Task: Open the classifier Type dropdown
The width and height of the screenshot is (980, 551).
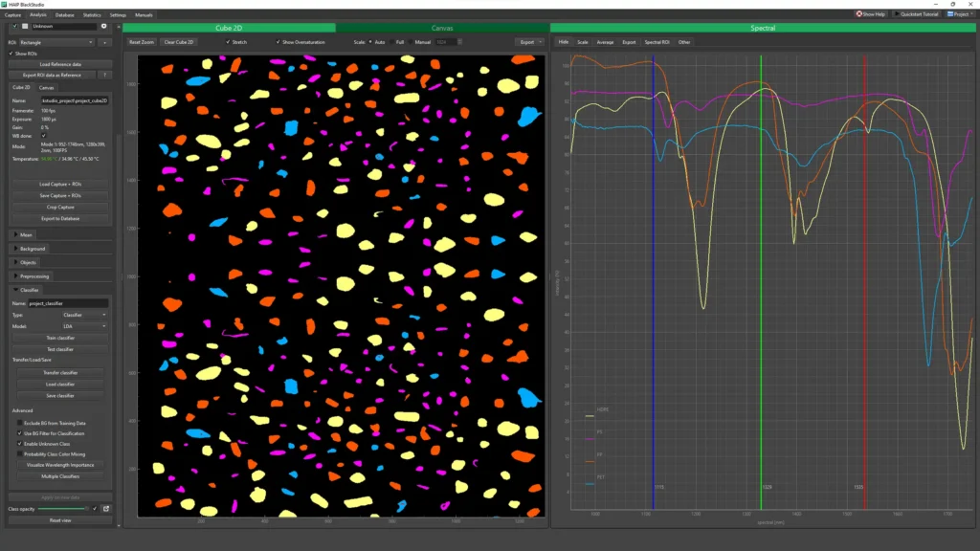Action: (84, 315)
